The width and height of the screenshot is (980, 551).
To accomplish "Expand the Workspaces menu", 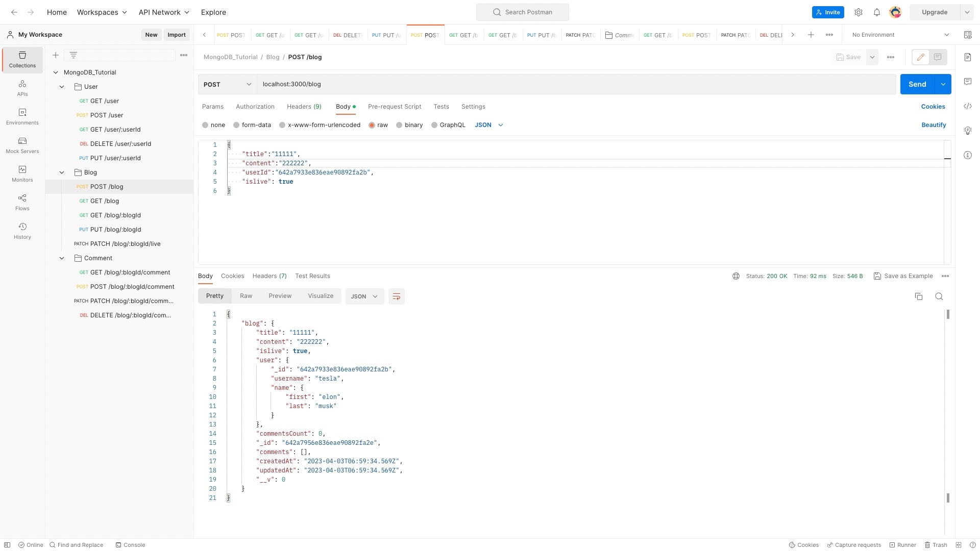I will click(x=102, y=12).
